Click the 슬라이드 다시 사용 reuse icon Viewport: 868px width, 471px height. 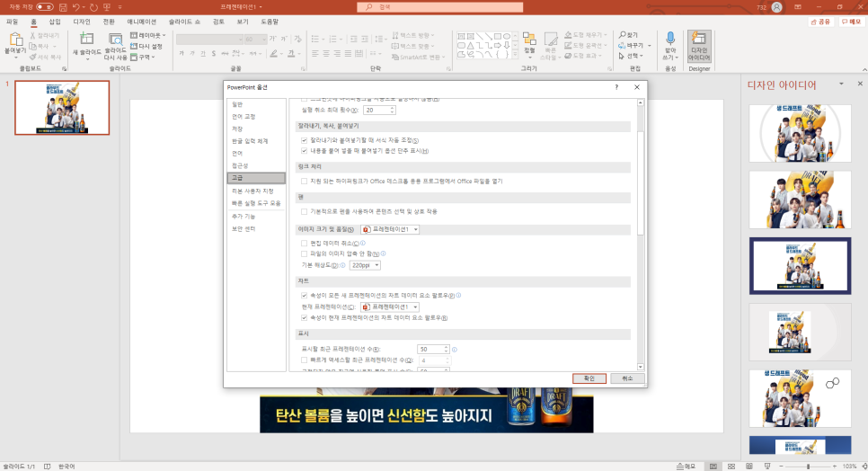coord(115,40)
